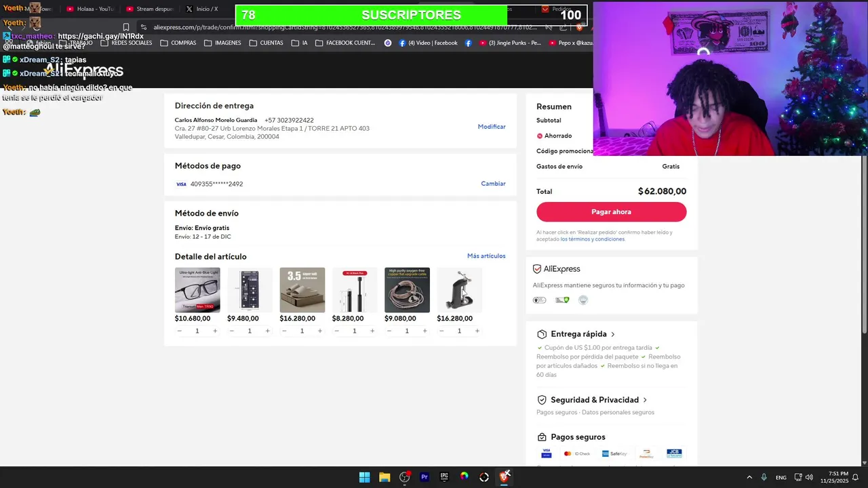Open the Jingle Punks YouTube bookmark
The height and width of the screenshot is (488, 868).
coord(510,43)
